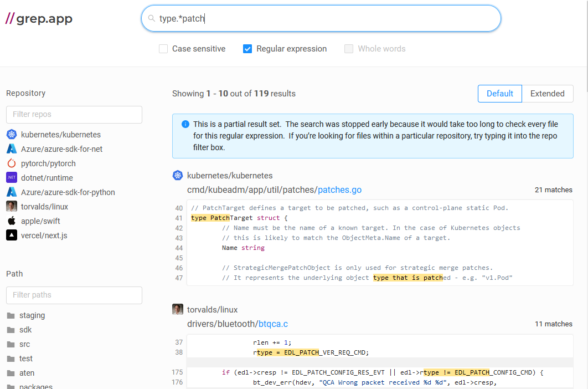Click the PyTorch flame icon

point(12,163)
